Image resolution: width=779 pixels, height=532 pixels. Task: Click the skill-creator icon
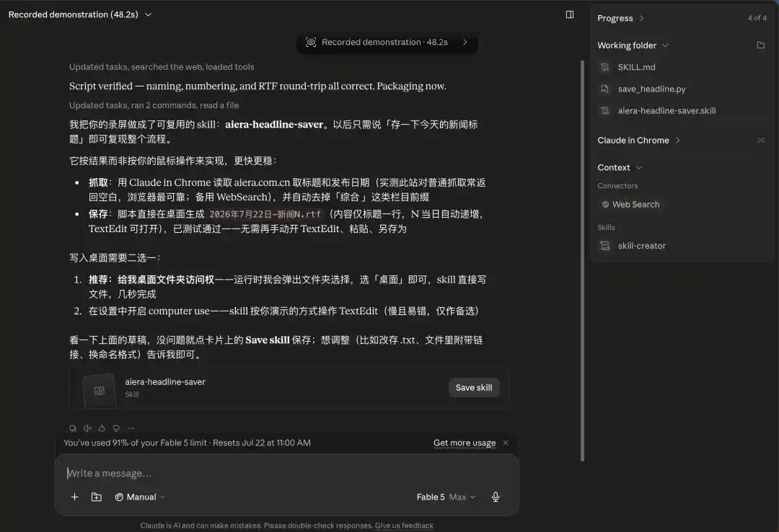tap(604, 246)
